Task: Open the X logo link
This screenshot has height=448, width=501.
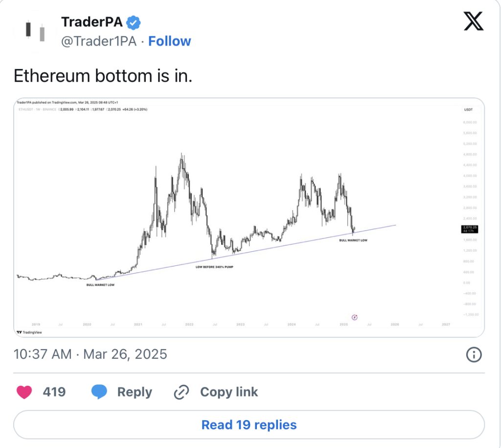Action: [474, 21]
